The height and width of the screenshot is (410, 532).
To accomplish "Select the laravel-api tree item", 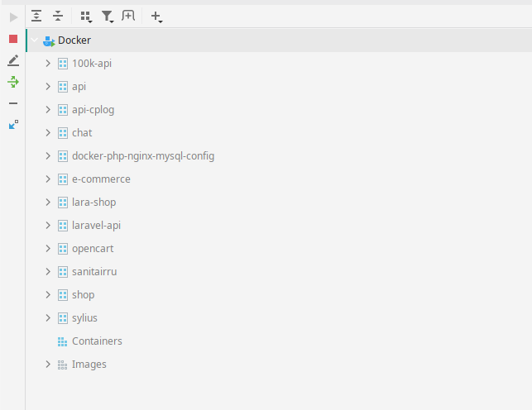I will tap(96, 226).
